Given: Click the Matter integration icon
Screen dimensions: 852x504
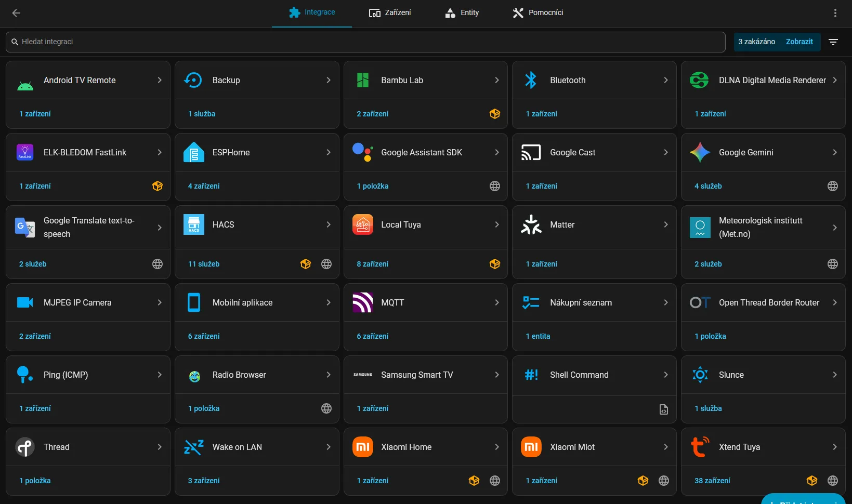Looking at the screenshot, I should pos(531,224).
